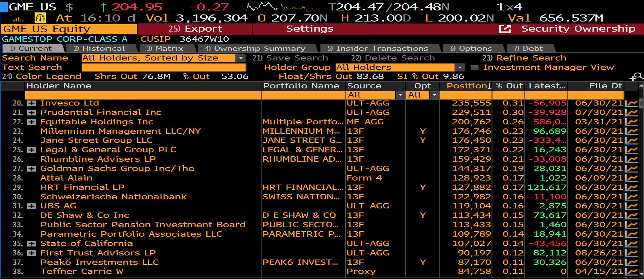Click Refine Search
Screen dimensions: 644x279
[x=524, y=58]
